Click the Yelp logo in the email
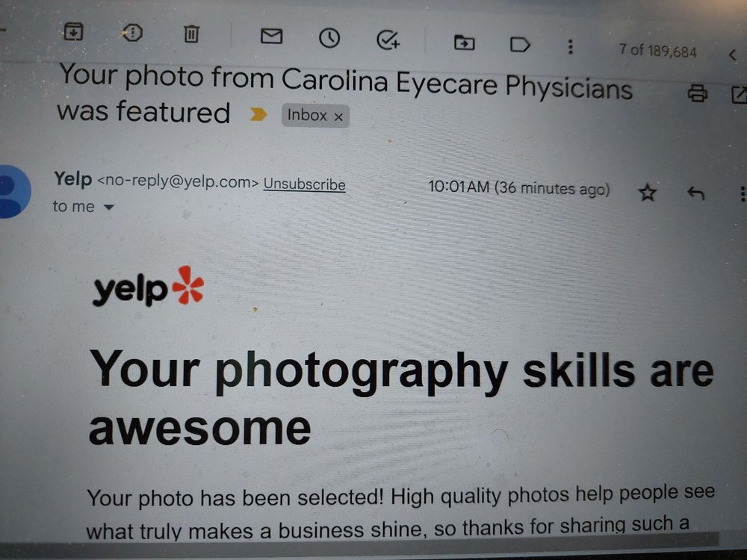This screenshot has width=747, height=560. (x=148, y=287)
